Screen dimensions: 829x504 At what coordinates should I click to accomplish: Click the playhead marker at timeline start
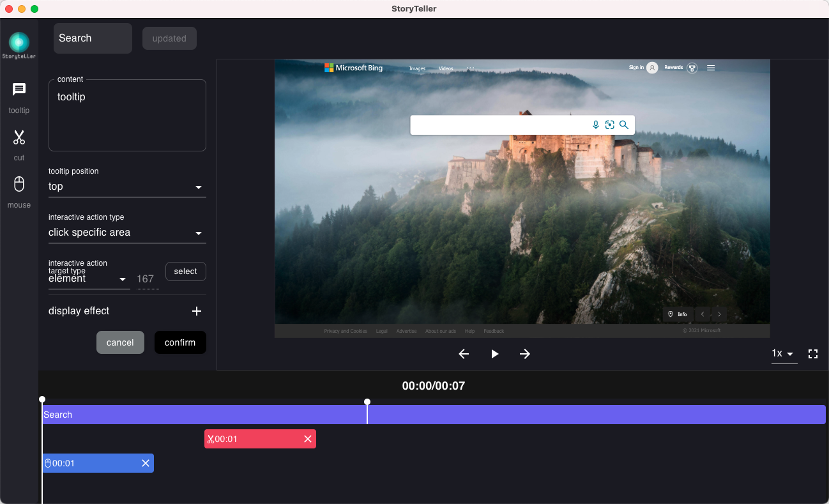(x=42, y=400)
